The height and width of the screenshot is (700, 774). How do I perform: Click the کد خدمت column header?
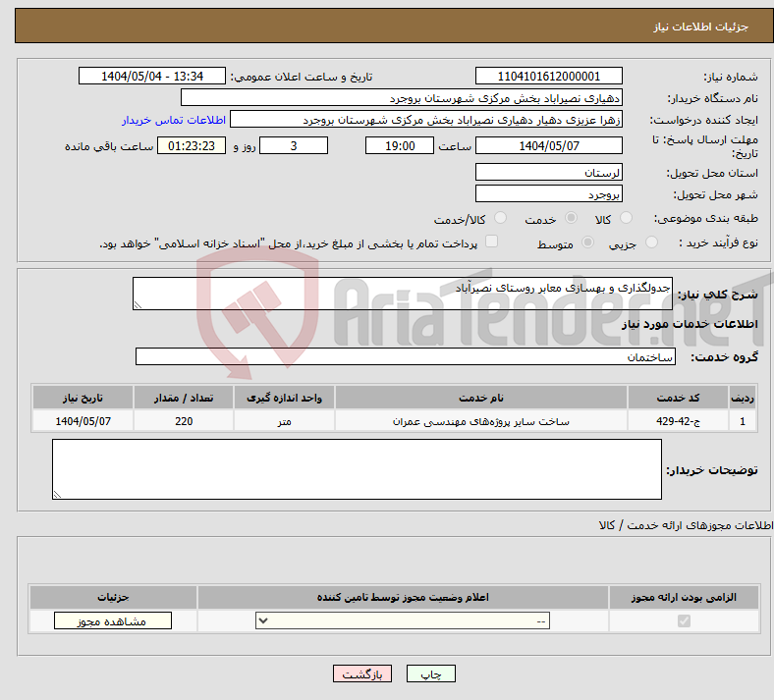pos(679,398)
